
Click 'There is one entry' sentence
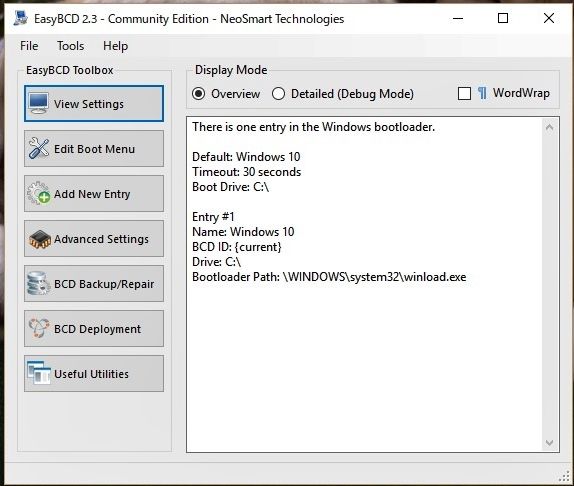point(313,127)
